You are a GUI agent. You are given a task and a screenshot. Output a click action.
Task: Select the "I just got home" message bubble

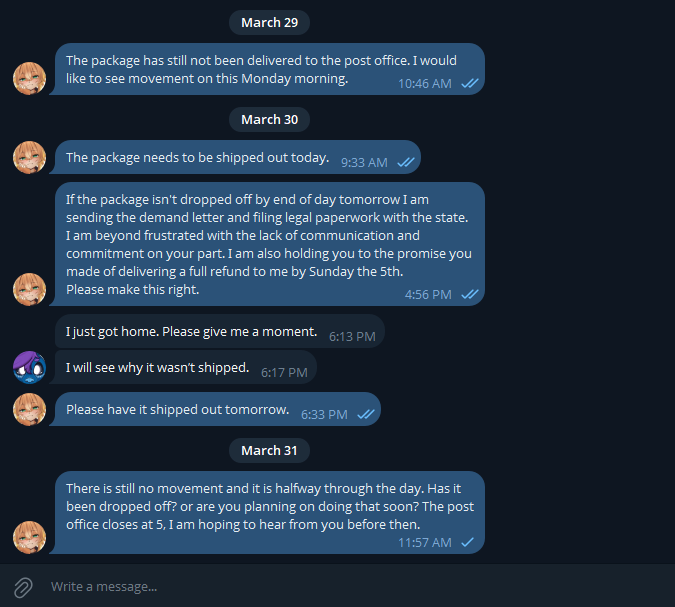(220, 332)
